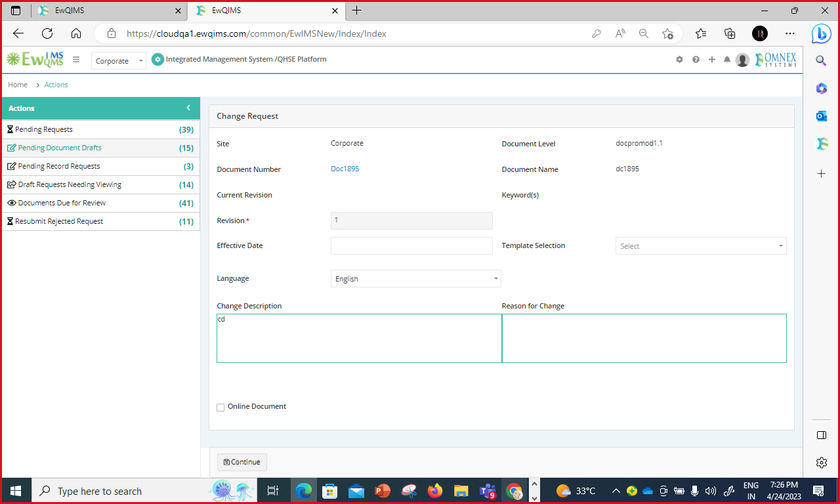
Task: Go back using browser back arrow
Action: [18, 33]
